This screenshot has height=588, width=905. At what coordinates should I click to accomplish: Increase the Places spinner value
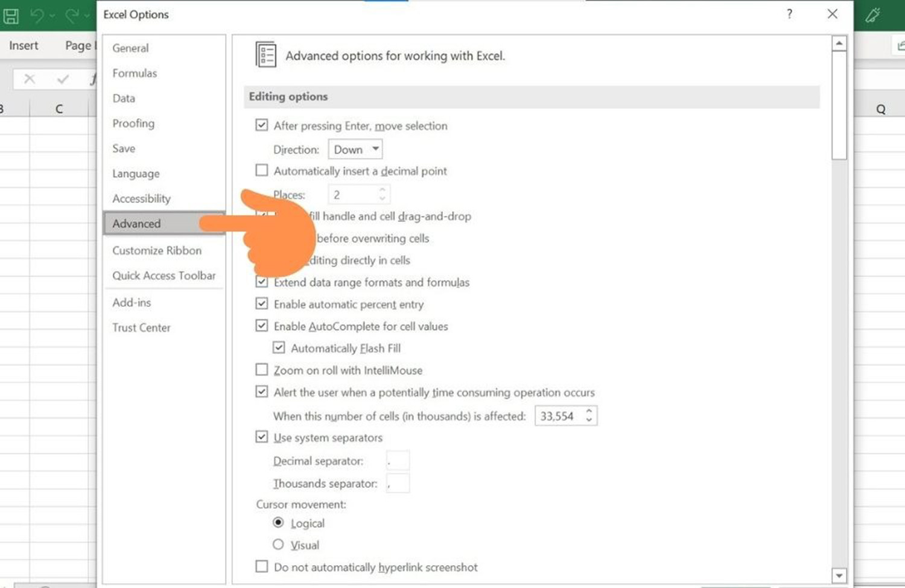[383, 190]
